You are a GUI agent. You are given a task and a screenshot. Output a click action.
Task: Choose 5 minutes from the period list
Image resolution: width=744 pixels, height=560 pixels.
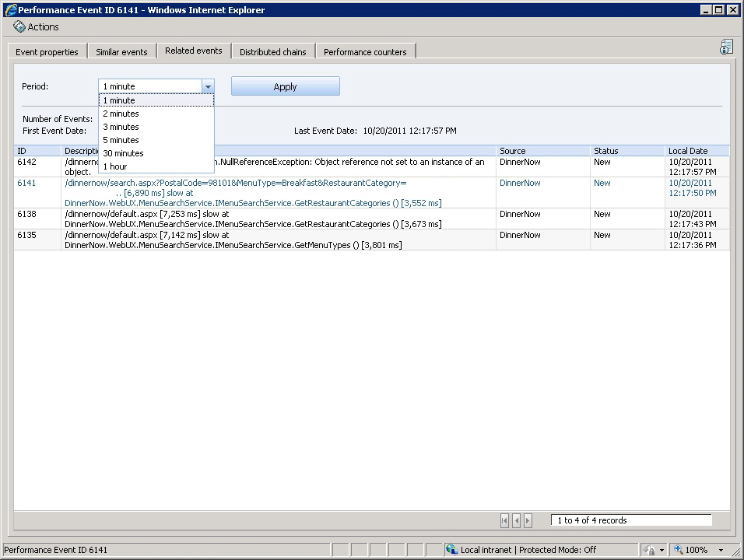coord(121,140)
